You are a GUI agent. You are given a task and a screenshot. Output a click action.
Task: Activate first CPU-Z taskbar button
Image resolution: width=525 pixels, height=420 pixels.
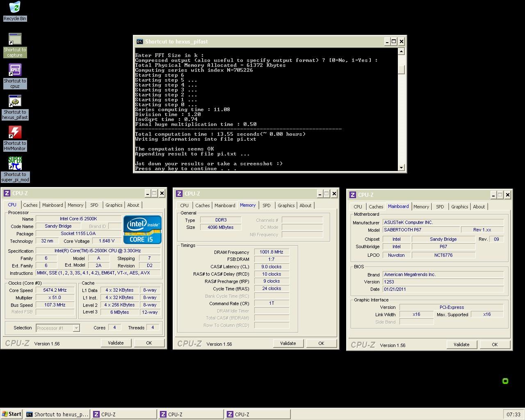(124, 414)
